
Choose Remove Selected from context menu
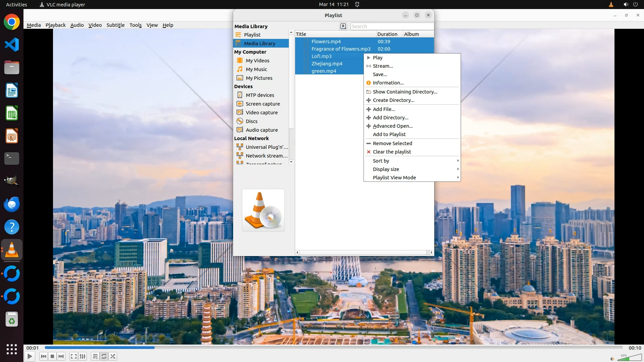(x=392, y=143)
